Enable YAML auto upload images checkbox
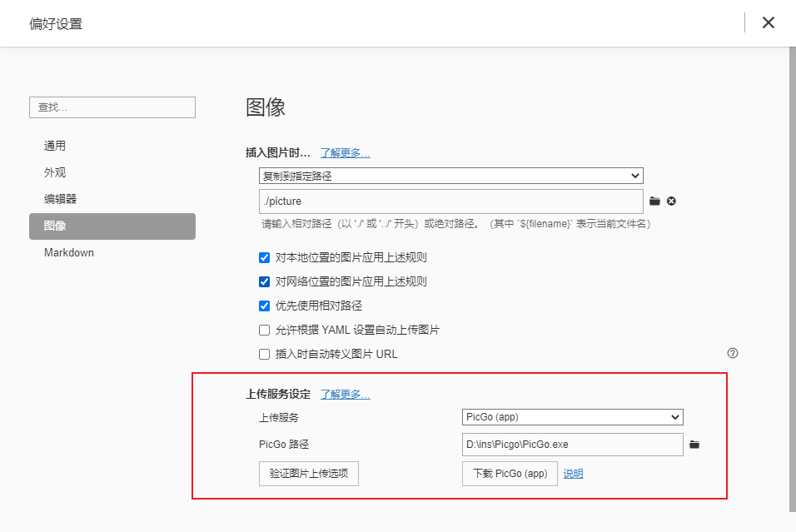This screenshot has height=532, width=796. (264, 331)
